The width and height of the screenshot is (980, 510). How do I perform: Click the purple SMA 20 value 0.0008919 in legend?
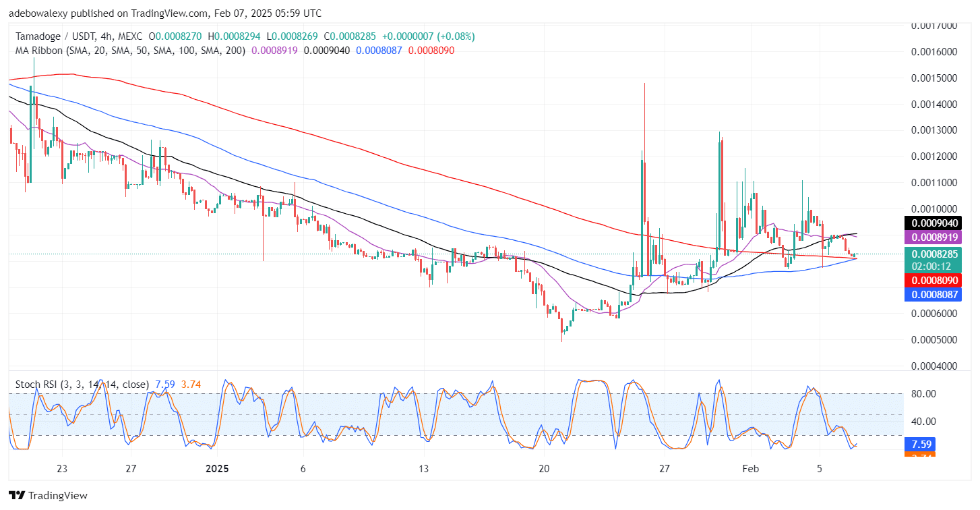pyautogui.click(x=274, y=50)
